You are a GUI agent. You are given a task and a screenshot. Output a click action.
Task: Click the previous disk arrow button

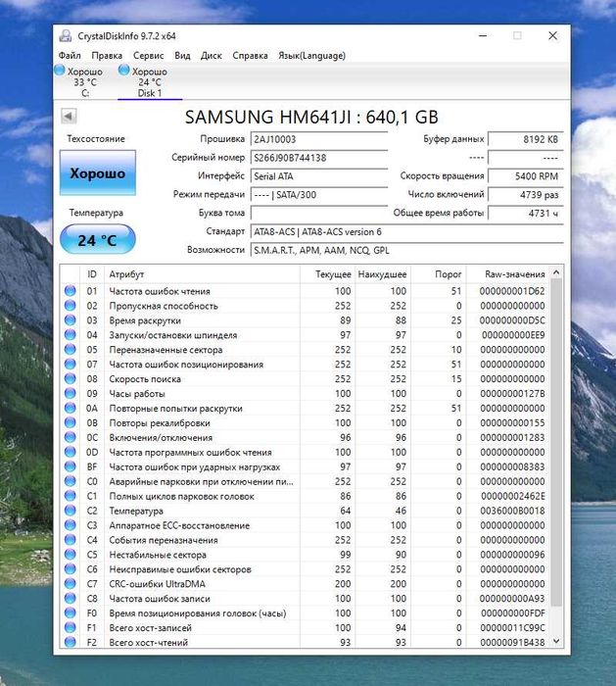[x=69, y=117]
